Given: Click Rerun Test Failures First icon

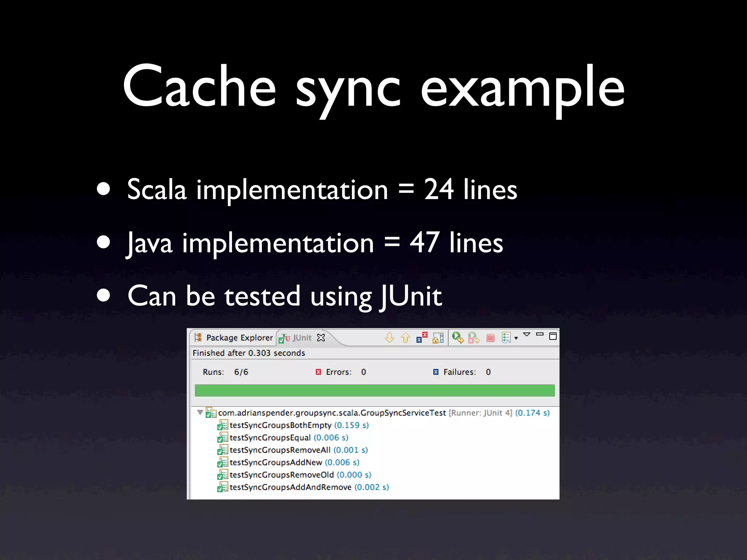Looking at the screenshot, I should [x=474, y=338].
